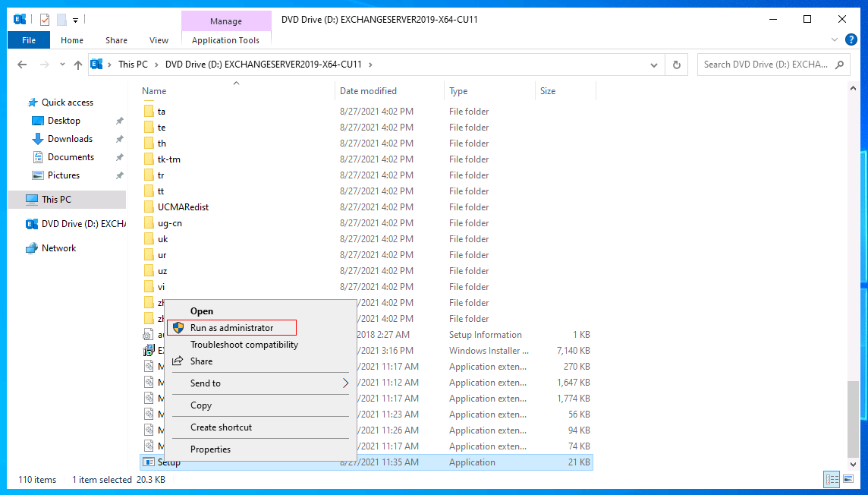Switch to Details view layout
This screenshot has width=868, height=495.
coord(832,480)
